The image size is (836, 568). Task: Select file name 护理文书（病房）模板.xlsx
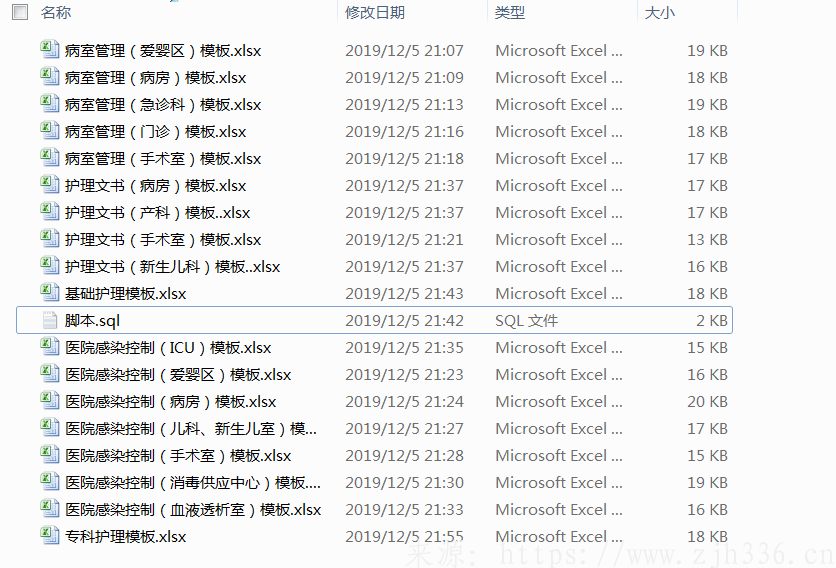point(155,186)
